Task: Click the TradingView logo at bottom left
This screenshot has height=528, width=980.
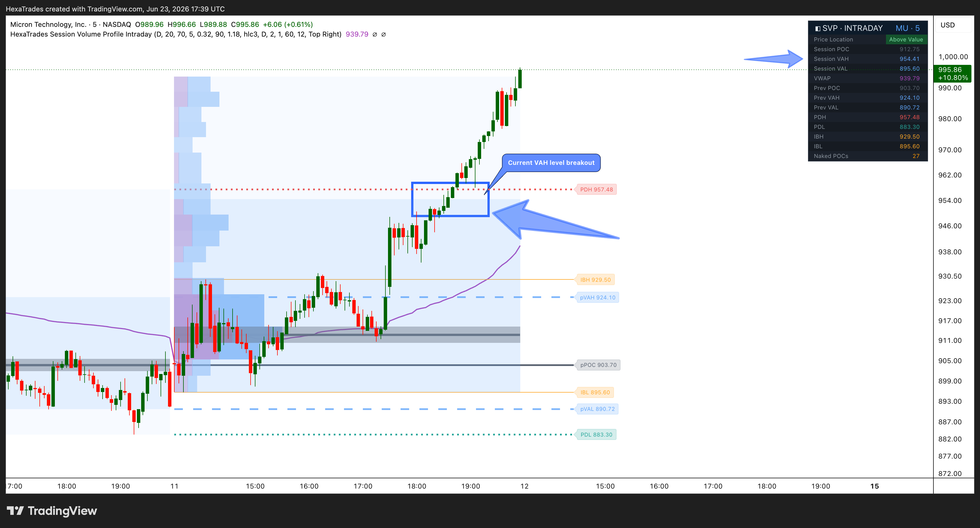Action: (x=52, y=511)
